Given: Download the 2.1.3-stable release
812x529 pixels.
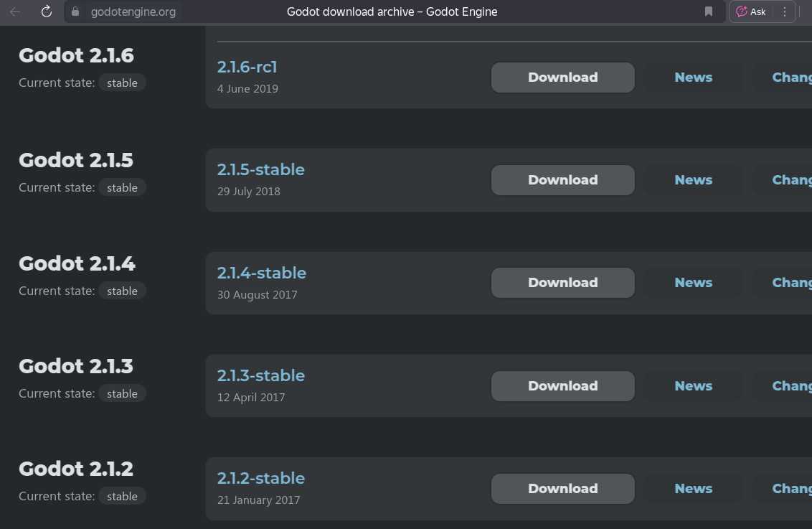Looking at the screenshot, I should click(562, 386).
